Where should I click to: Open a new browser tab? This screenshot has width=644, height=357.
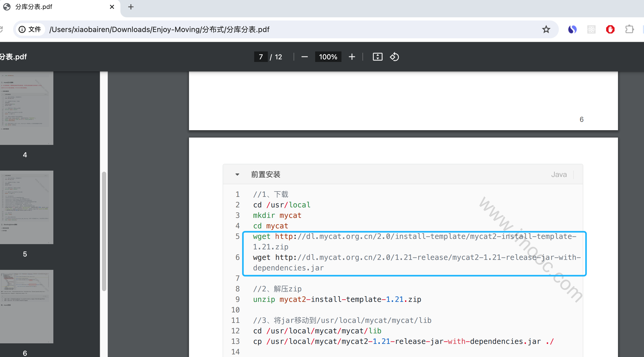coord(131,7)
